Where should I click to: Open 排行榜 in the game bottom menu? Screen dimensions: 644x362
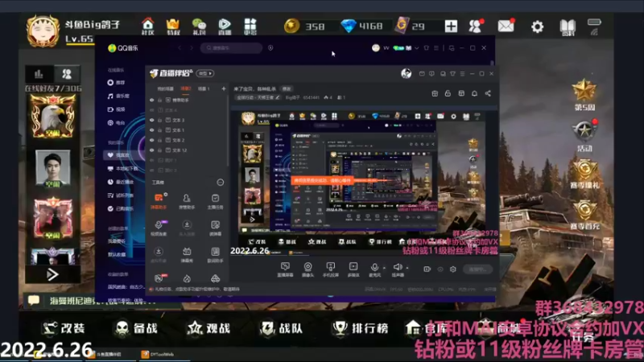[x=361, y=328]
